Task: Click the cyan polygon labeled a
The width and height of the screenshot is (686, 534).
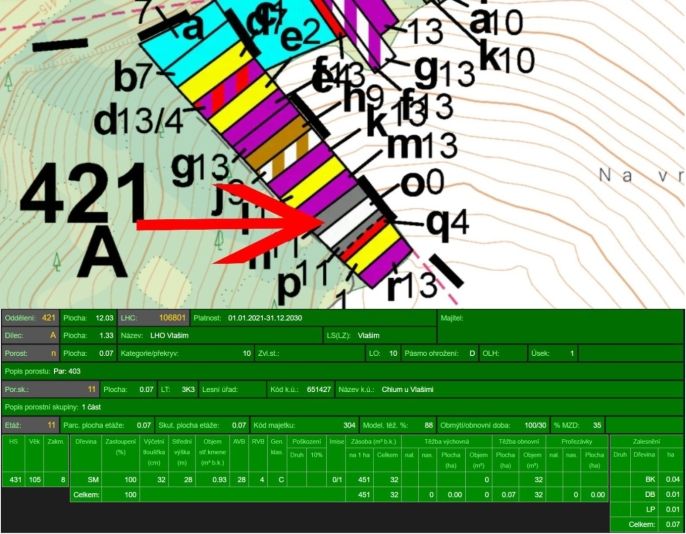Action: point(182,36)
